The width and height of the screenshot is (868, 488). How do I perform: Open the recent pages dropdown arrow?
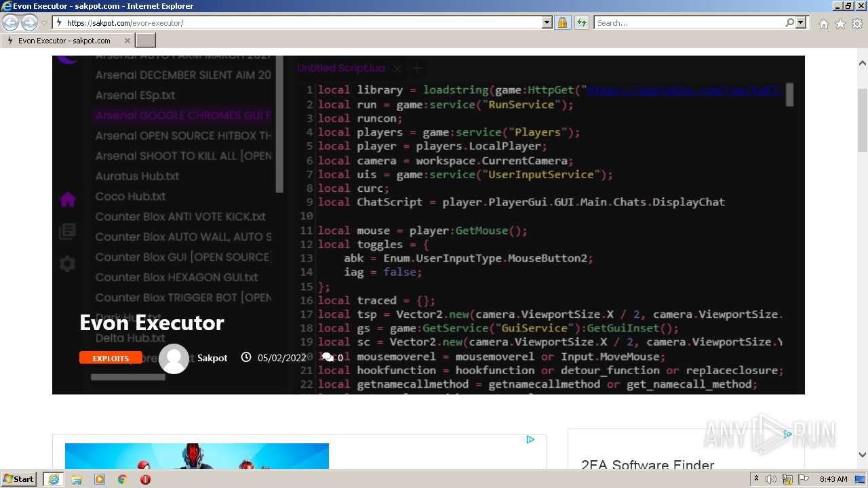tap(44, 23)
